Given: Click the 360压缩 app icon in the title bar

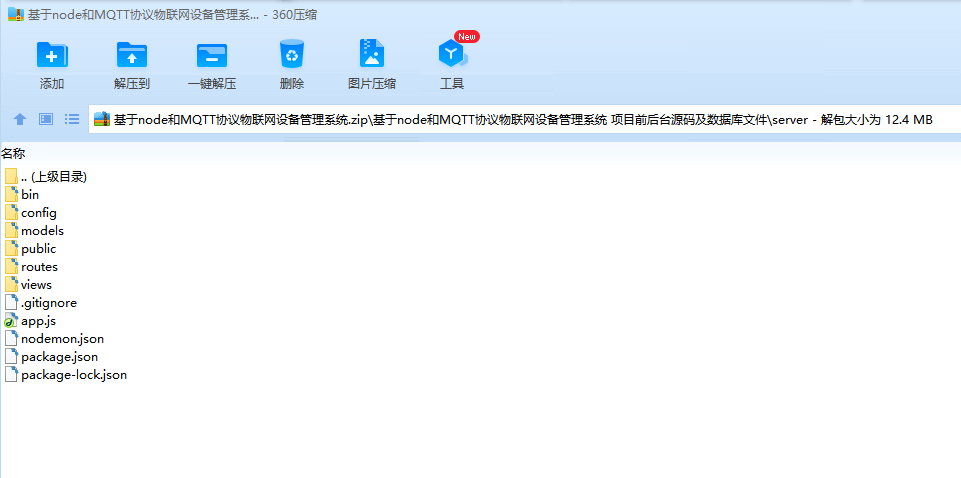Looking at the screenshot, I should pyautogui.click(x=16, y=15).
